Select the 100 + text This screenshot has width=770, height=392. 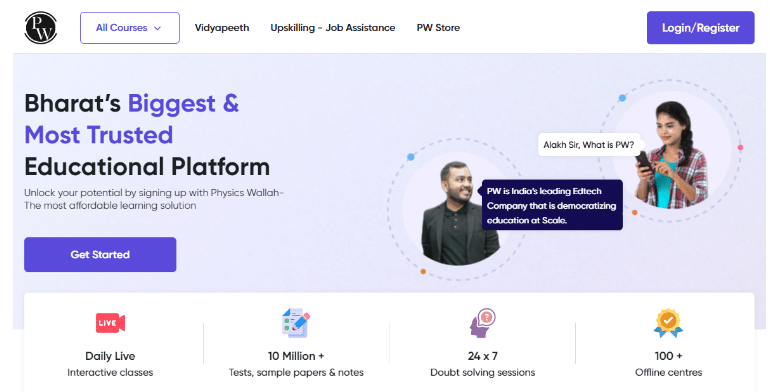(x=668, y=356)
